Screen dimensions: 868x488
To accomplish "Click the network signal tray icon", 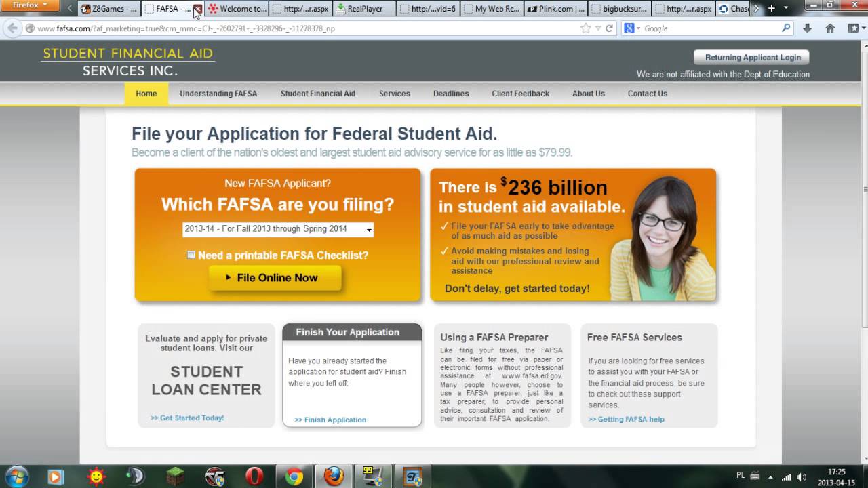I will 787,477.
